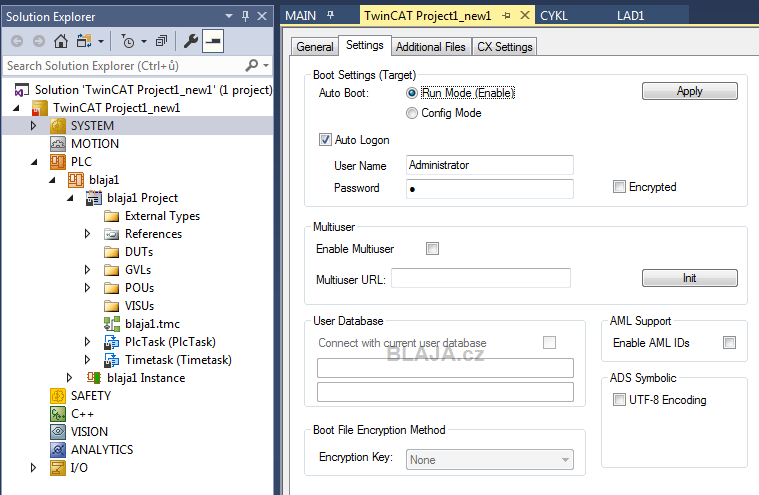Screen dimensions: 759x495
Task: Select the Run Mode (Enable) radio button
Action: 411,93
